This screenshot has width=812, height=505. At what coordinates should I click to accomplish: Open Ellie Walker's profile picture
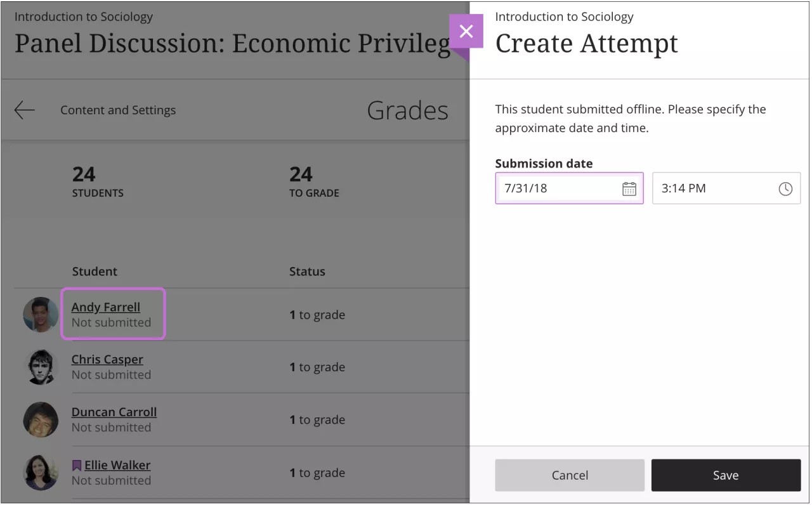pos(41,472)
